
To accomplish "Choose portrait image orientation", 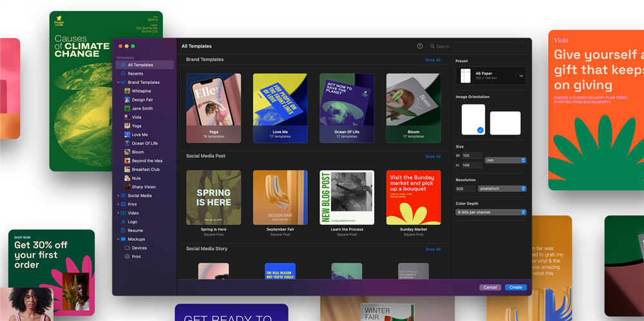I will click(x=473, y=120).
